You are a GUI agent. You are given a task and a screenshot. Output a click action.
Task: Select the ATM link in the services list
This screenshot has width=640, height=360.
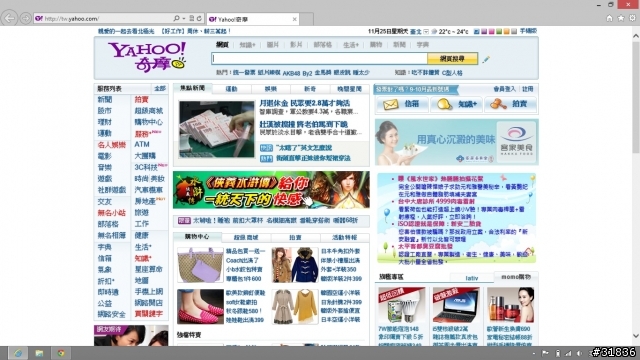142,144
